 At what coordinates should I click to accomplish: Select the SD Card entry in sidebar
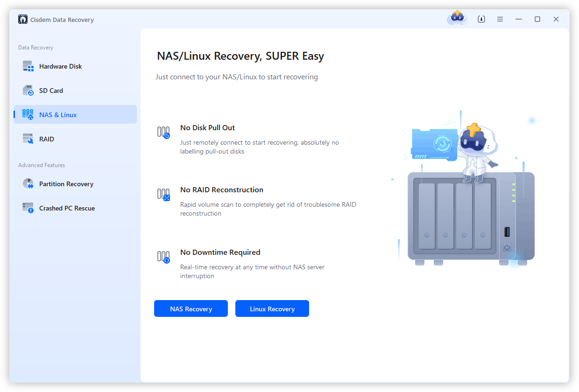click(51, 90)
